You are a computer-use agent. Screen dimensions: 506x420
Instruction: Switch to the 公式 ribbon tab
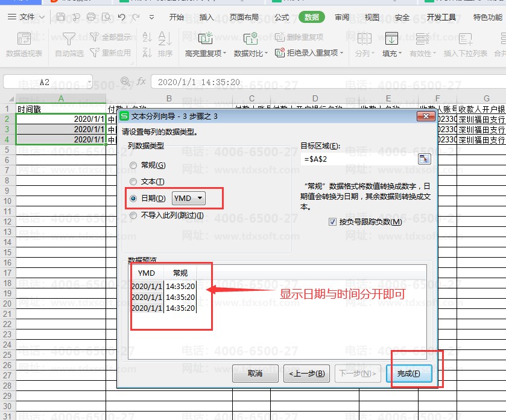click(x=282, y=17)
